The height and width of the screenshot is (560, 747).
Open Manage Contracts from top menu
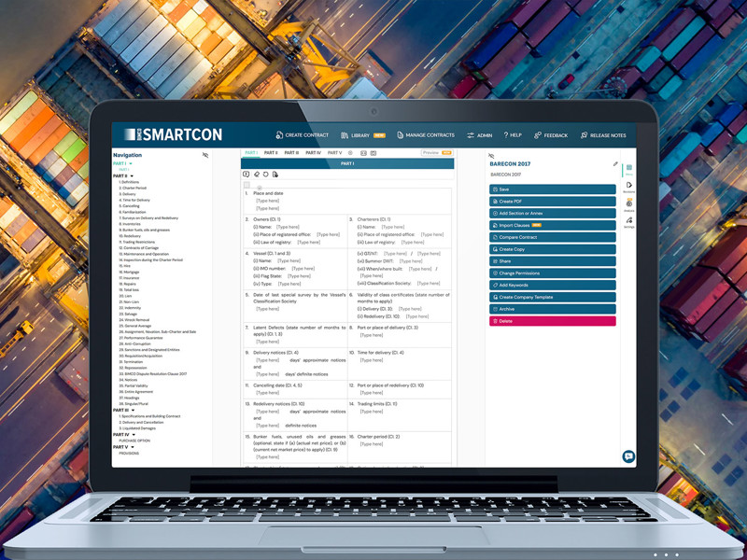click(x=425, y=135)
